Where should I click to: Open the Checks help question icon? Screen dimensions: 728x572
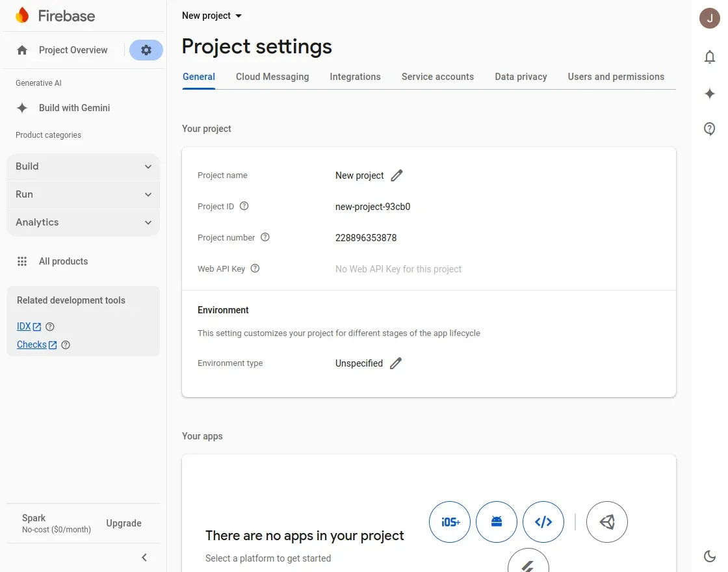tap(66, 345)
